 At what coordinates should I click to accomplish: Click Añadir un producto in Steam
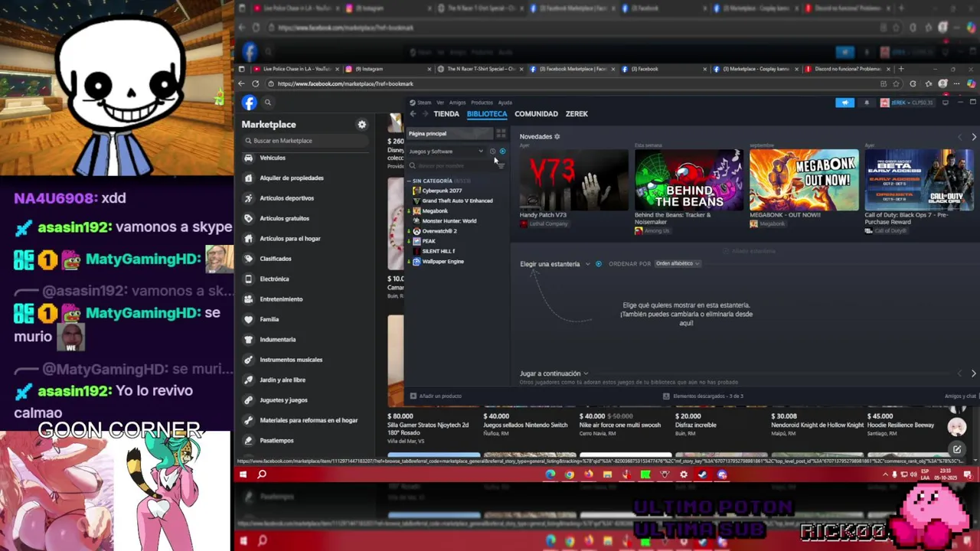pyautogui.click(x=436, y=396)
